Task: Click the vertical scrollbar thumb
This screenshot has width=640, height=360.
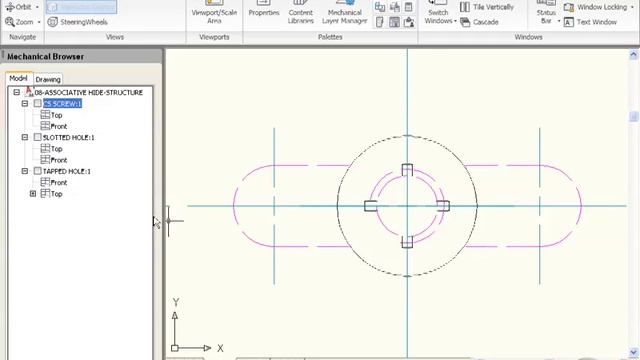Action: point(633,117)
